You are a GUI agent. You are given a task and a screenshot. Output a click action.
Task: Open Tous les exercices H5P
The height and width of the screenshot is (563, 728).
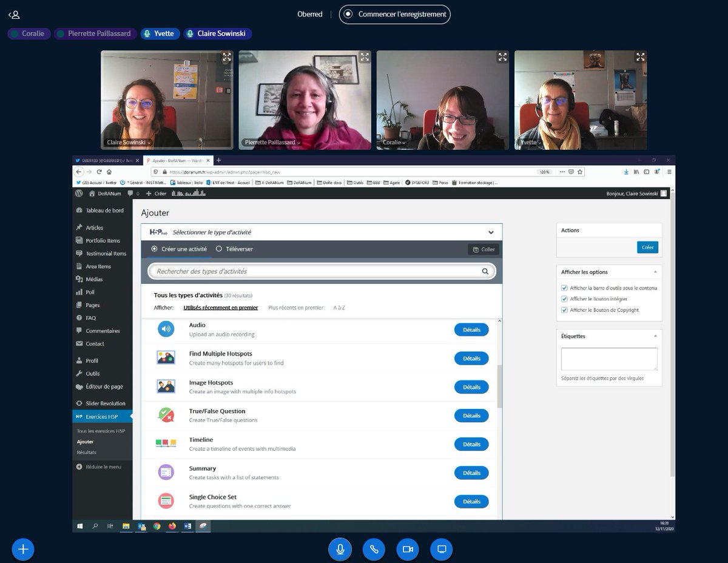click(101, 431)
